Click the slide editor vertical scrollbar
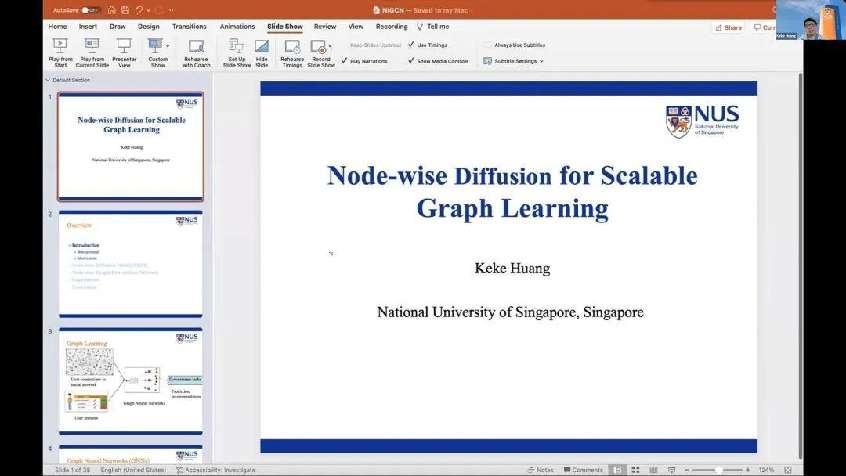Image resolution: width=846 pixels, height=476 pixels. point(800,267)
